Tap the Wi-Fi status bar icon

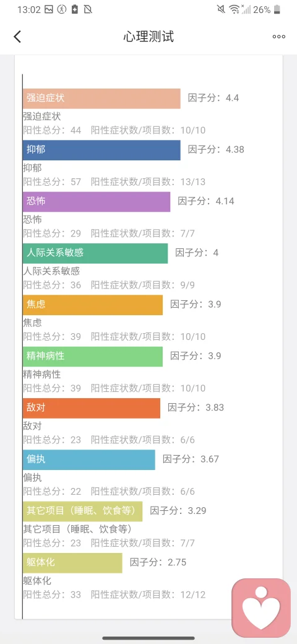pos(235,9)
